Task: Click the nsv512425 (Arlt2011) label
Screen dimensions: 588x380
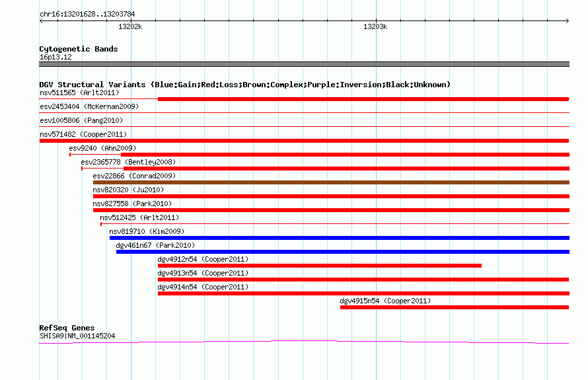Action: pos(139,217)
